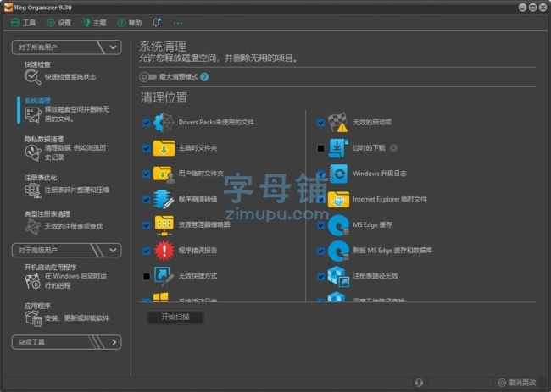Click the notification bell icon
This screenshot has height=392, width=551.
click(x=156, y=23)
